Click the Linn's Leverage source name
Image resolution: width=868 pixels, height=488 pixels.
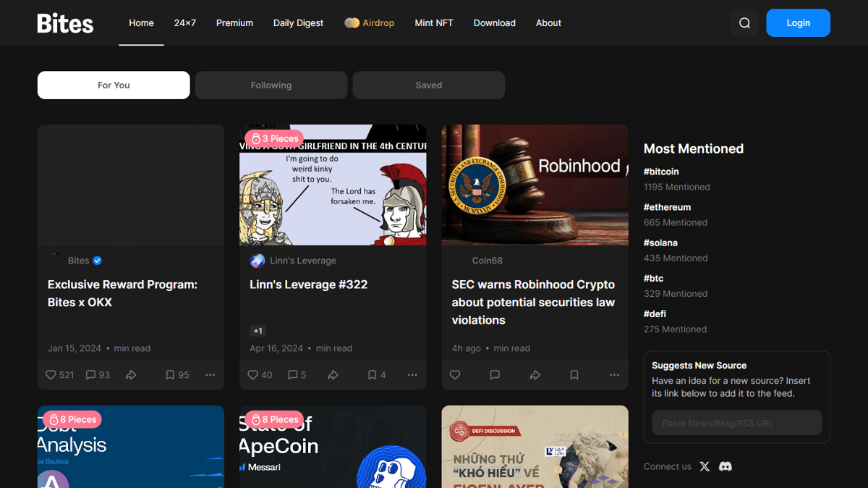tap(303, 261)
